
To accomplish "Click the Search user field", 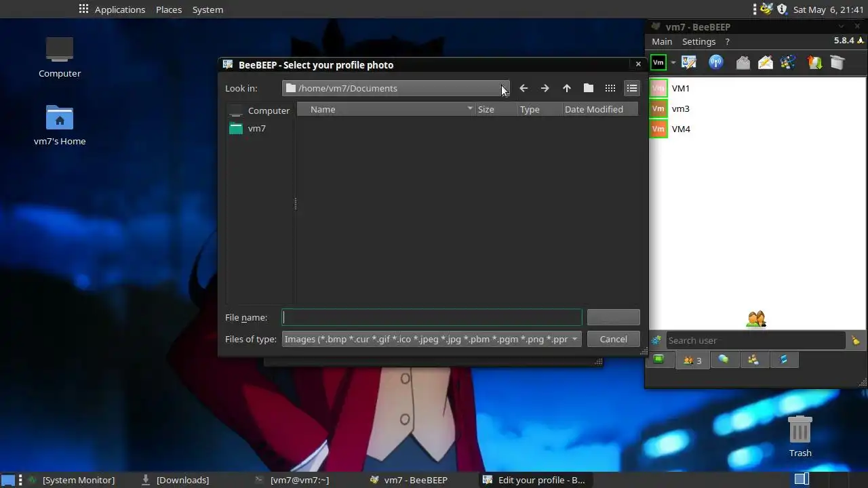I will 755,340.
